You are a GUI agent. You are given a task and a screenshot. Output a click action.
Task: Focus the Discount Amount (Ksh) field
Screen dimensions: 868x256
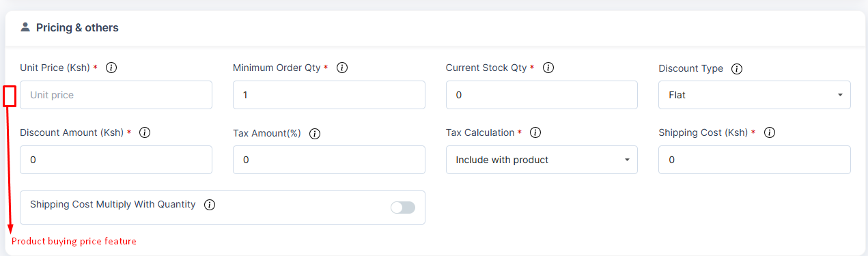(116, 160)
